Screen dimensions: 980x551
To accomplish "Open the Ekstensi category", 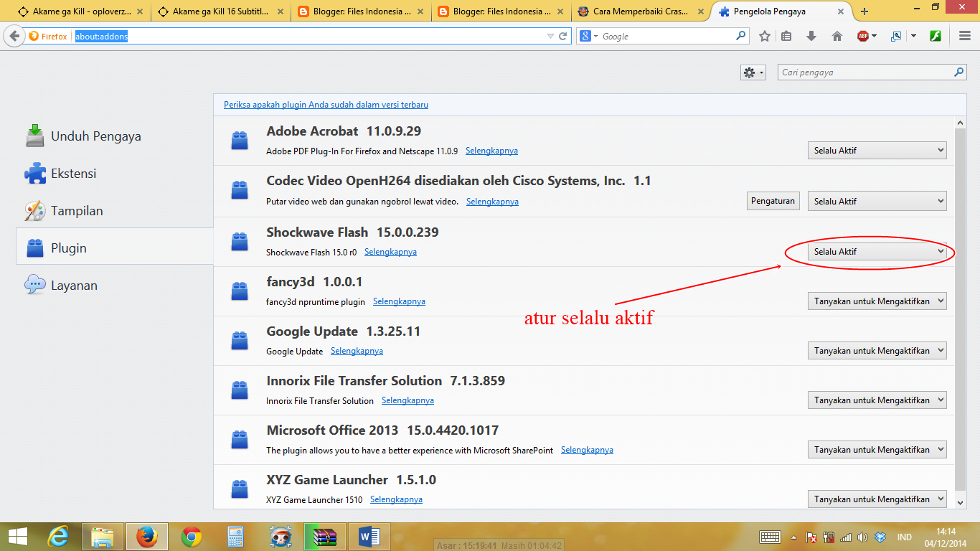I will (115, 174).
